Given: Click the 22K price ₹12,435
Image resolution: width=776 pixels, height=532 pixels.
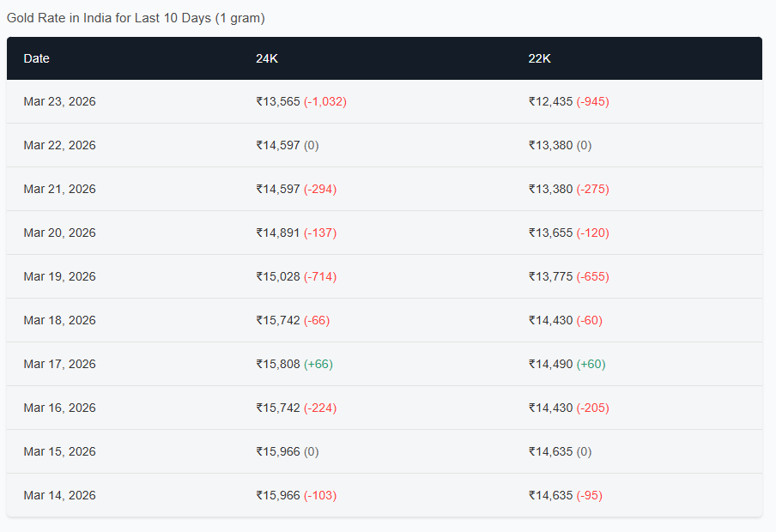Looking at the screenshot, I should click(x=550, y=101).
